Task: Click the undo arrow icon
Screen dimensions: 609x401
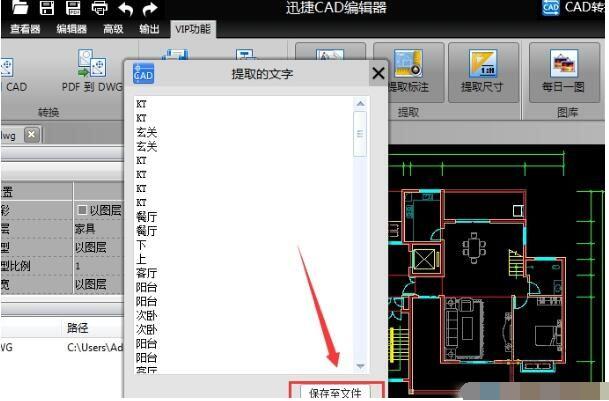Action: [125, 8]
